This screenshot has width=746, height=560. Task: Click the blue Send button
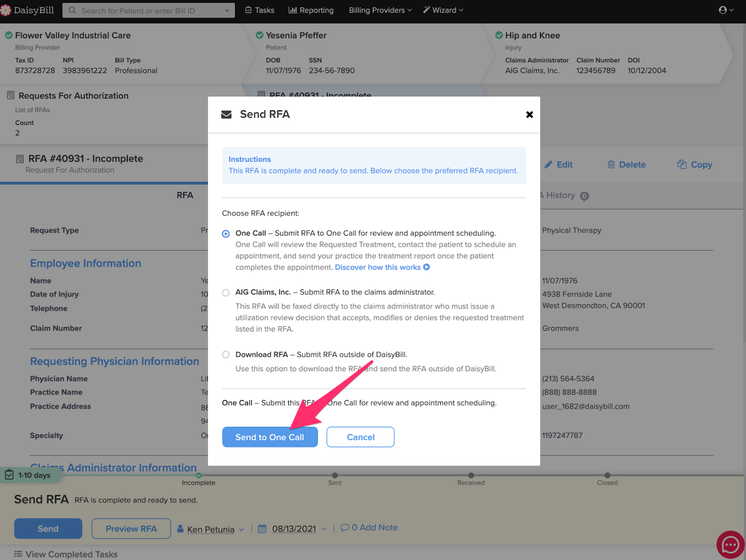point(48,529)
